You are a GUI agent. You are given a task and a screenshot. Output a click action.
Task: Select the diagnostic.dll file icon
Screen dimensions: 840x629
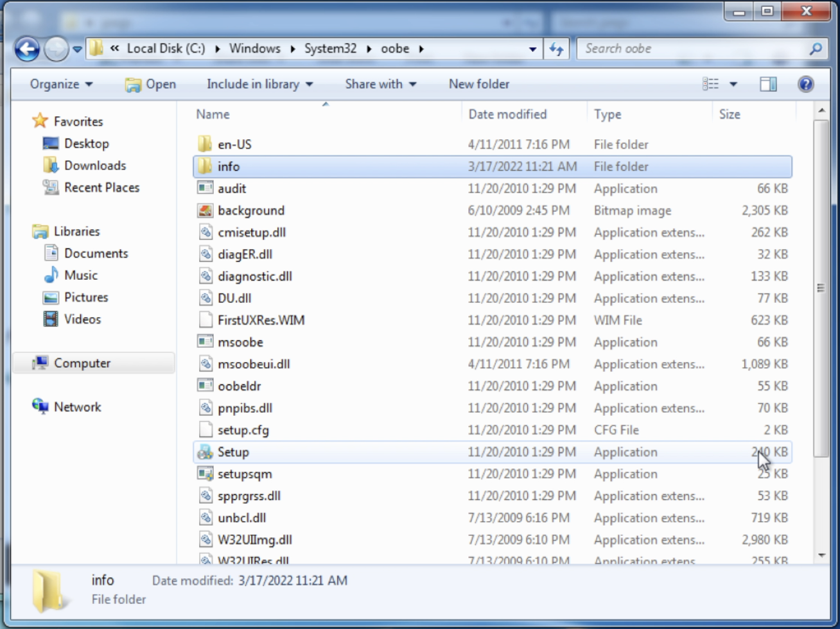[205, 276]
